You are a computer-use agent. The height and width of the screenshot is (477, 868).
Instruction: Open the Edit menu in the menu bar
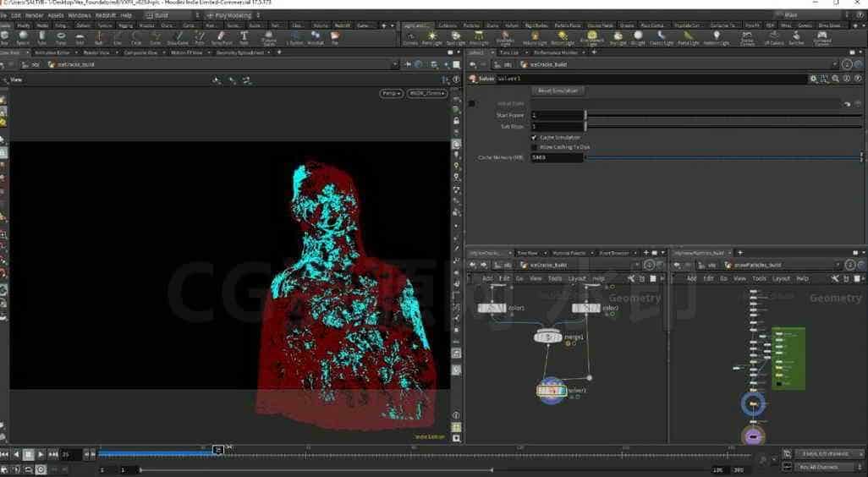pos(16,15)
